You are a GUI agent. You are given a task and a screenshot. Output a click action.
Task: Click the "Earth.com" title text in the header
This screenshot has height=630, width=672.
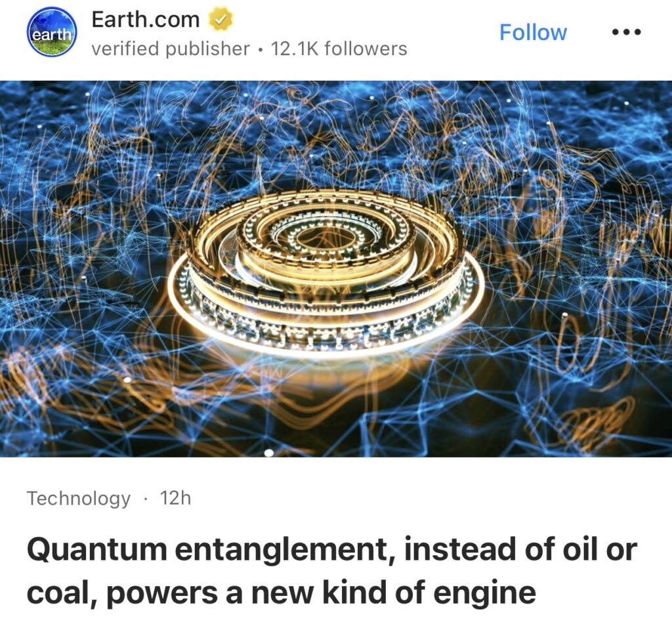pos(145,19)
